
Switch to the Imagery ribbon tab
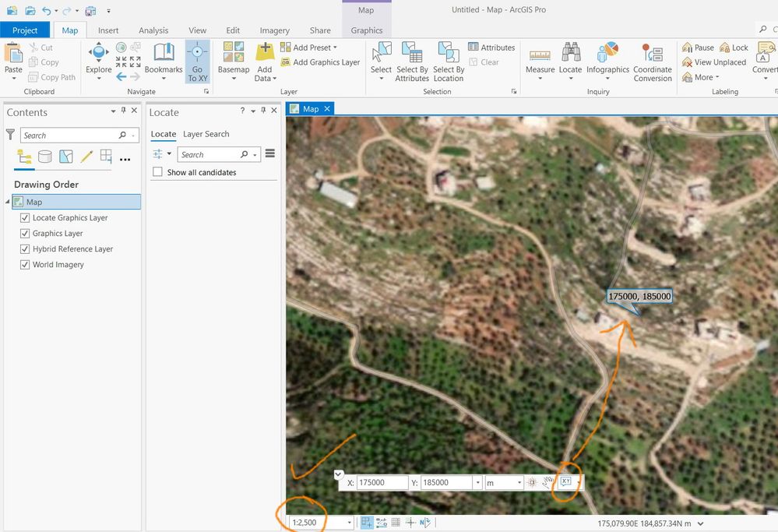click(274, 30)
